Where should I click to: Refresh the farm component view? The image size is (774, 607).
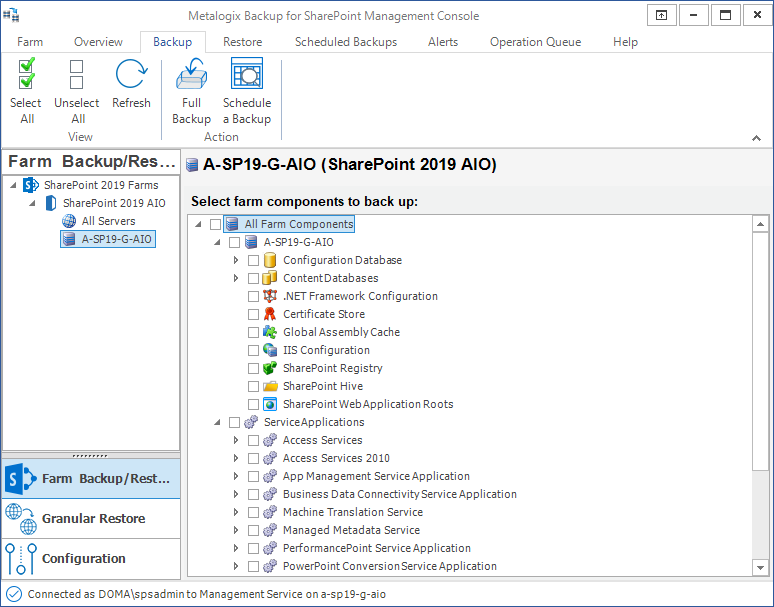(x=131, y=83)
